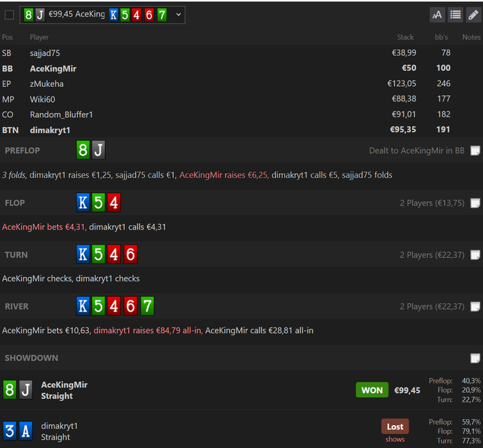Click the 6 card in the TURN row
483x448 pixels.
tap(130, 254)
